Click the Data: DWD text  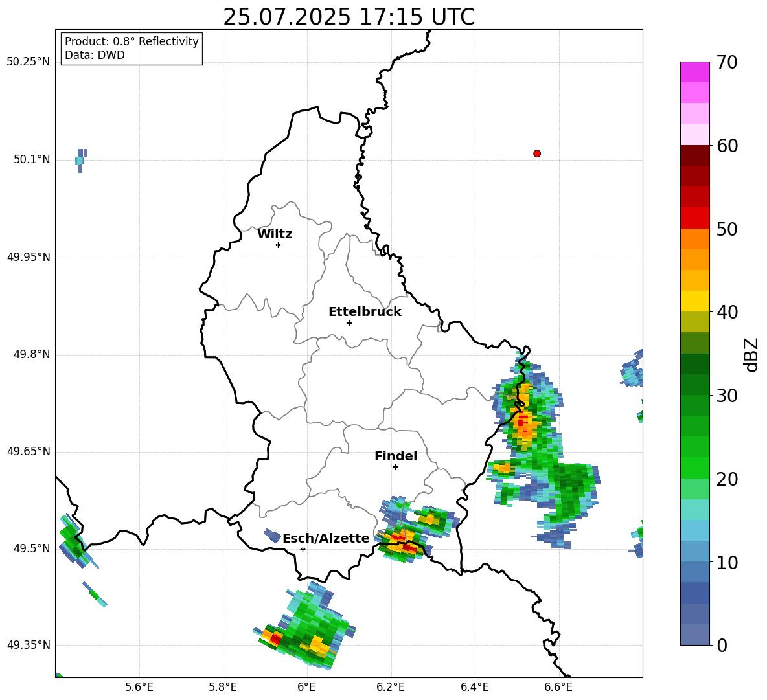click(x=95, y=55)
